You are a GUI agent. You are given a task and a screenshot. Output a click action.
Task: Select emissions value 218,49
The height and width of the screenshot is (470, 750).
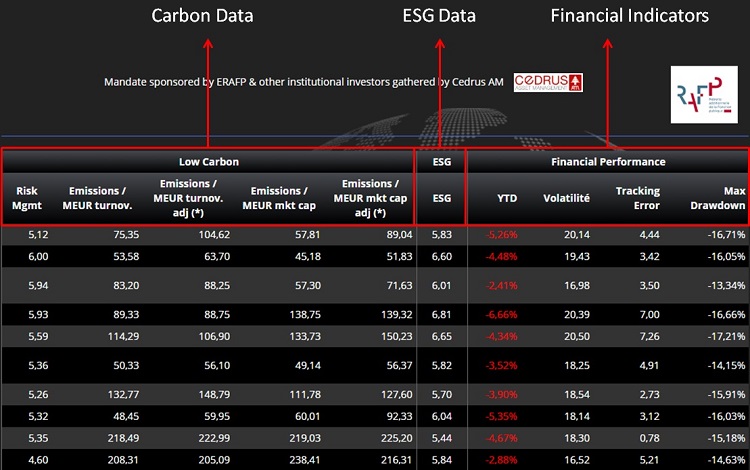[123, 438]
